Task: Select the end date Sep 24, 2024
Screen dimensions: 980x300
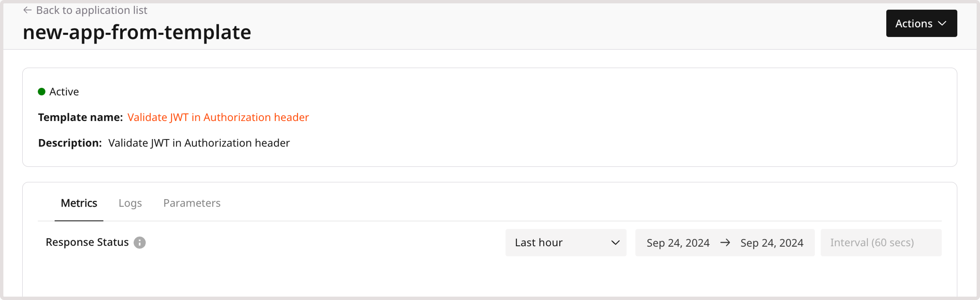Action: coord(772,243)
